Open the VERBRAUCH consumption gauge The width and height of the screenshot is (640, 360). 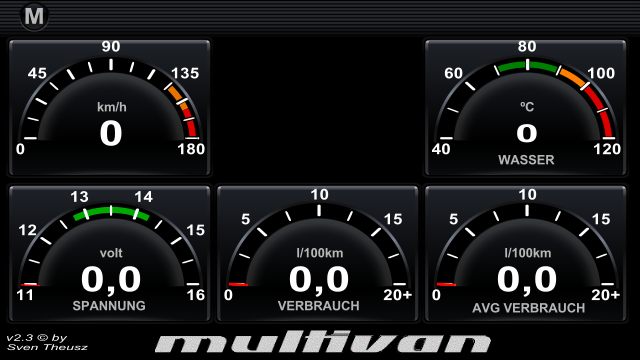pos(318,254)
